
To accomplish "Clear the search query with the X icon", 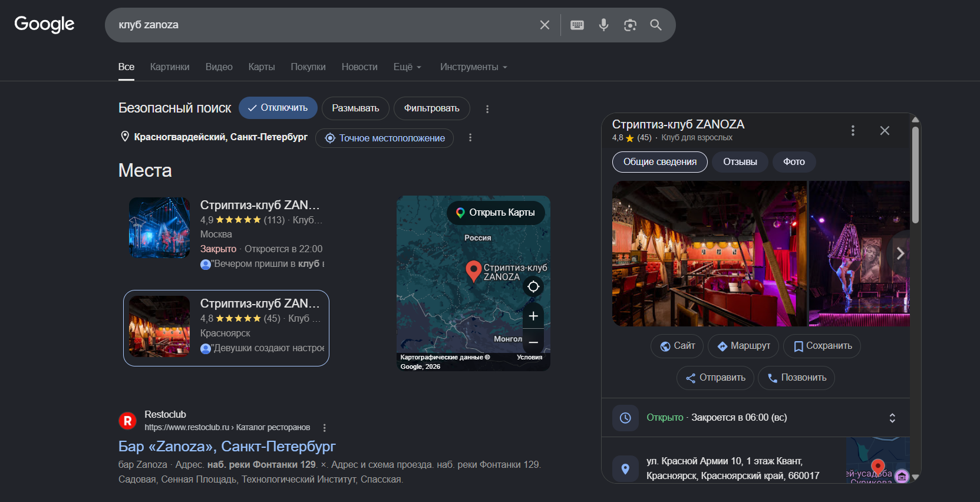I will [545, 25].
